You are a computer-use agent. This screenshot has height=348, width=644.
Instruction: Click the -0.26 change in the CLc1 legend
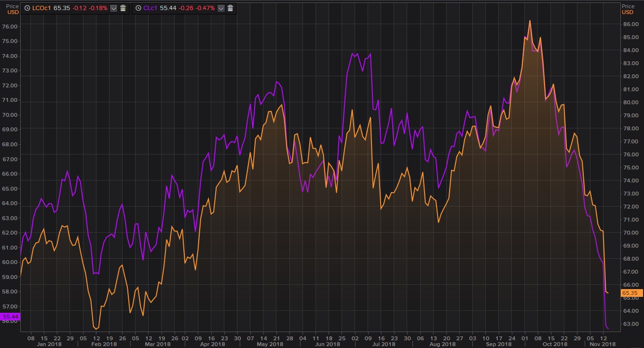[187, 8]
